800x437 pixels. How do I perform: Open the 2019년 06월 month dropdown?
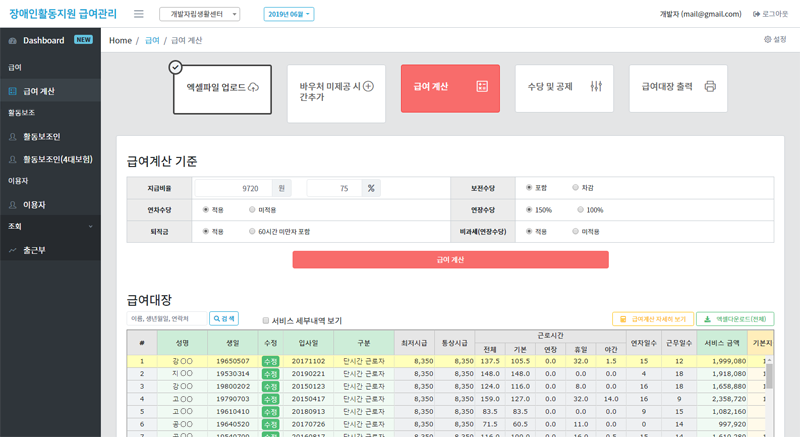(x=289, y=14)
